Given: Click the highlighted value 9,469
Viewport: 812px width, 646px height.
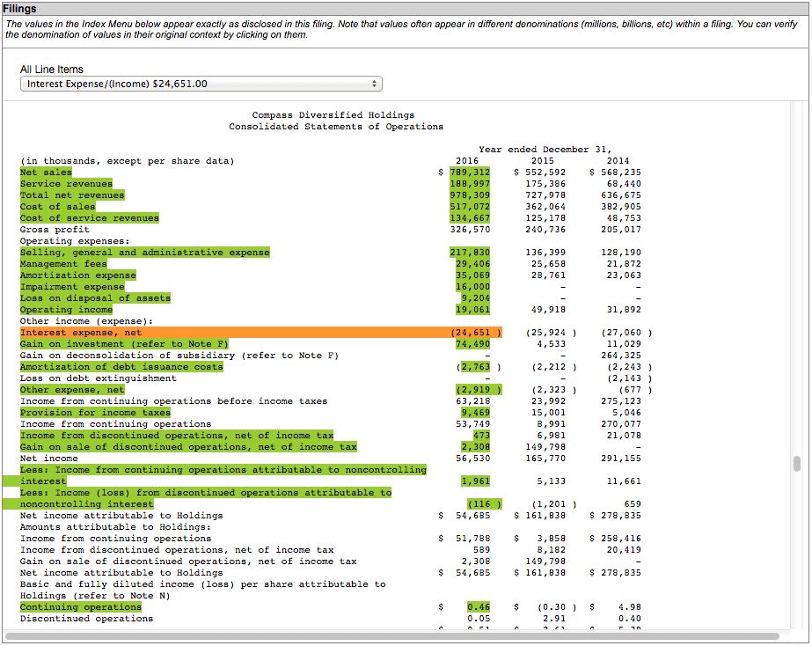Looking at the screenshot, I should [475, 413].
